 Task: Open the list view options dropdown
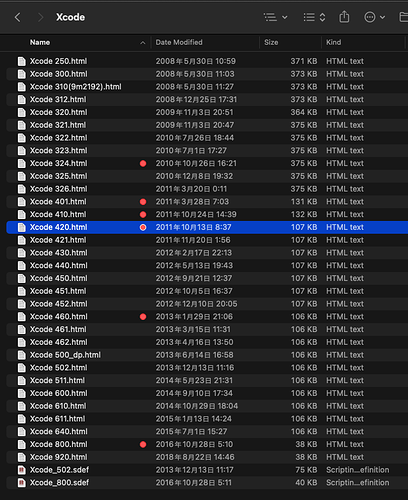[276, 17]
